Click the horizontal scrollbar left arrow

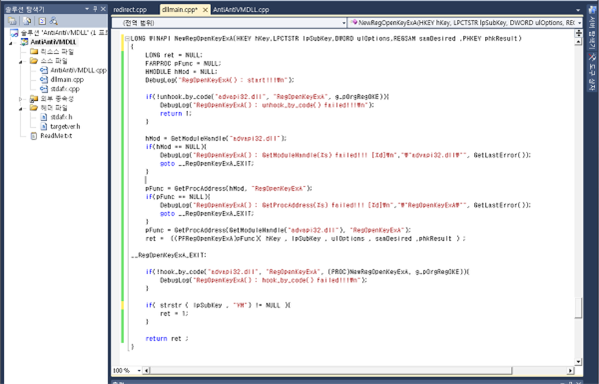147,371
